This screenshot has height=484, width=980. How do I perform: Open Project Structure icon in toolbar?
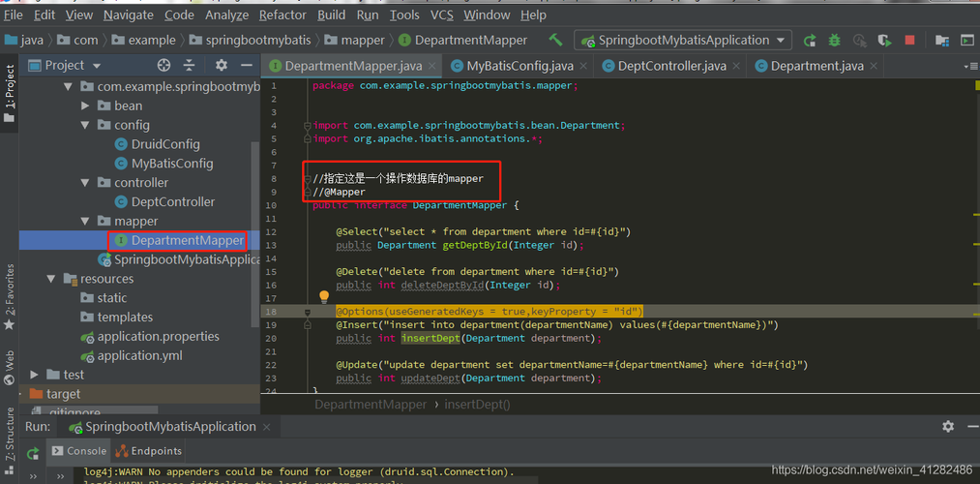pos(942,41)
